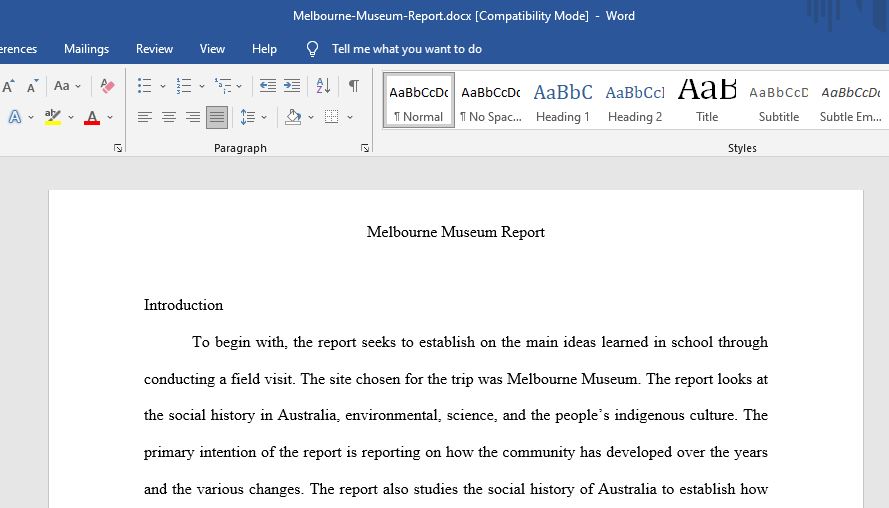Open the Change Case dropdown arrow
Screen dimensions: 889x508
click(78, 87)
